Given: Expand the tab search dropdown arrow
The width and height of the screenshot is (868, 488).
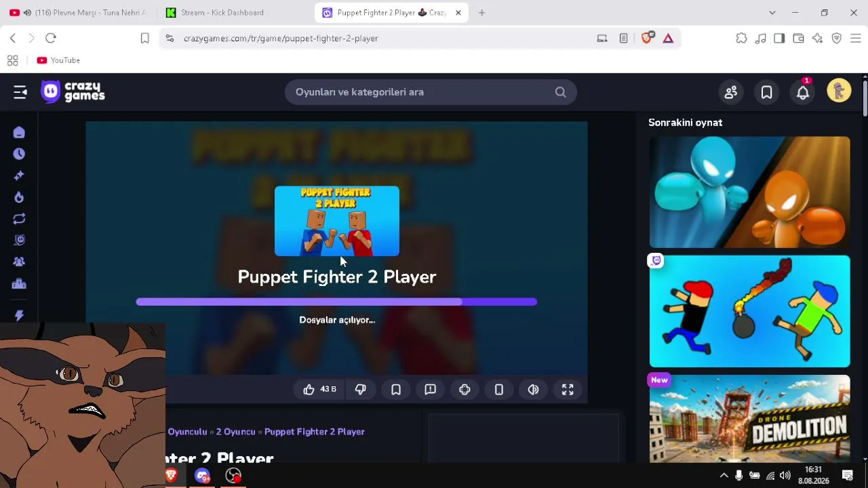Looking at the screenshot, I should (772, 13).
